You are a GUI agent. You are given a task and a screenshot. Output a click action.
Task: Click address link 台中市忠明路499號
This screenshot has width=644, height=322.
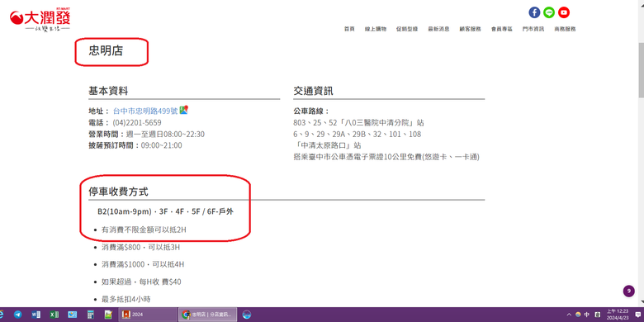click(x=145, y=111)
